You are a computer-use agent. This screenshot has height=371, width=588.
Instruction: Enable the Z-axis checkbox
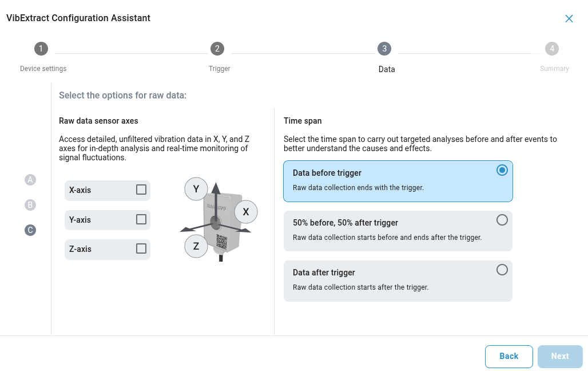[141, 248]
